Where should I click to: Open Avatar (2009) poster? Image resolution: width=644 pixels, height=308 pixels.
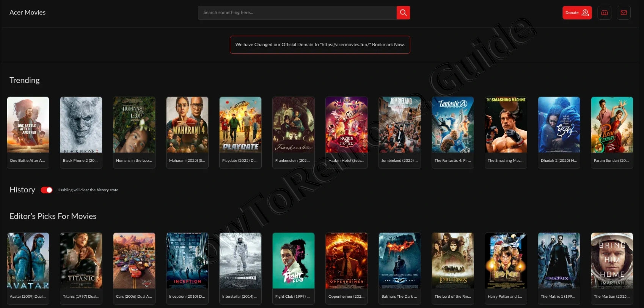coord(28,261)
